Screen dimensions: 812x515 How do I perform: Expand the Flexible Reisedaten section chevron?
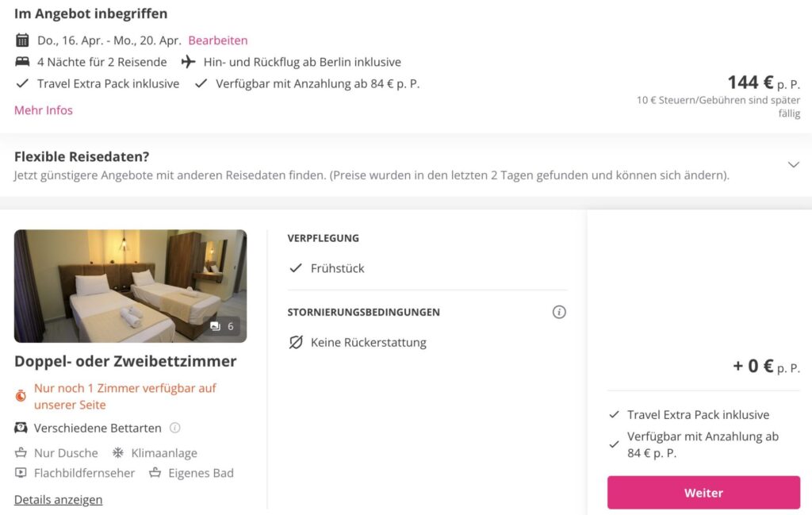(x=793, y=164)
